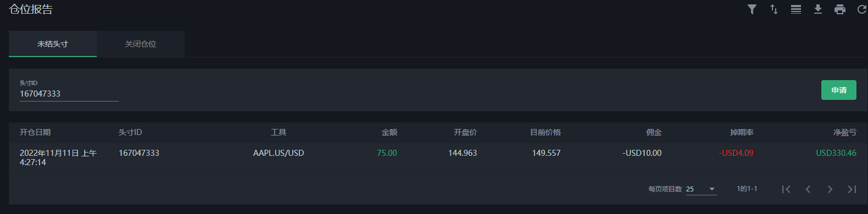
Task: Sort by the 开仓日期 column header
Action: click(x=35, y=132)
